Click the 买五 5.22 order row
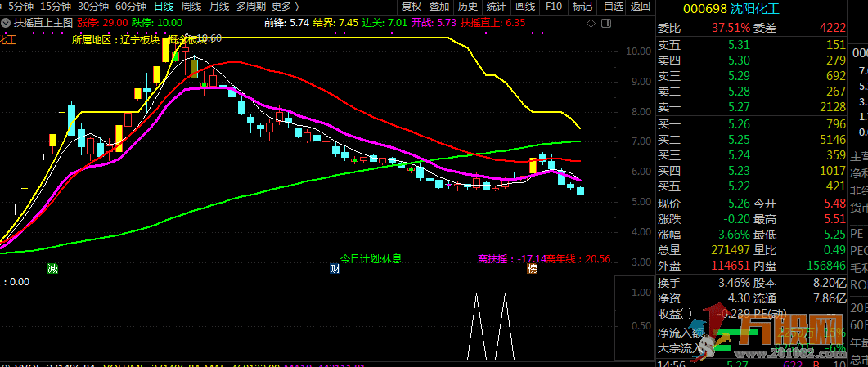 751,186
